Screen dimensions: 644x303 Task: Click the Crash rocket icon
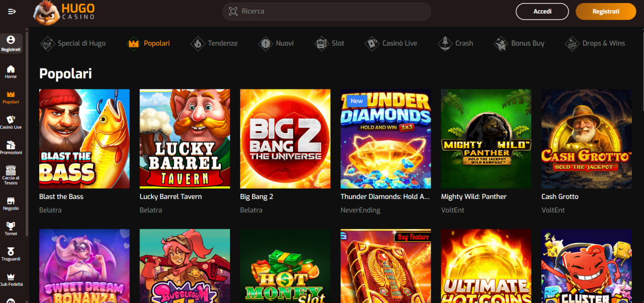tap(445, 44)
